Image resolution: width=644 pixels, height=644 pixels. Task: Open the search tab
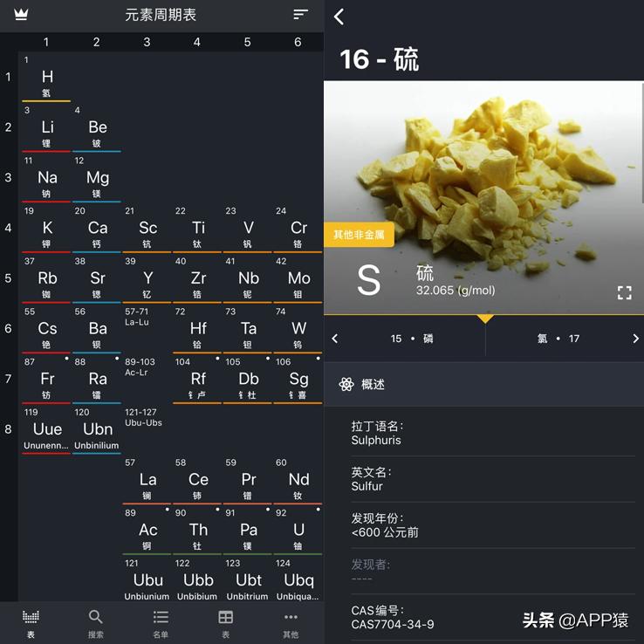(95, 623)
